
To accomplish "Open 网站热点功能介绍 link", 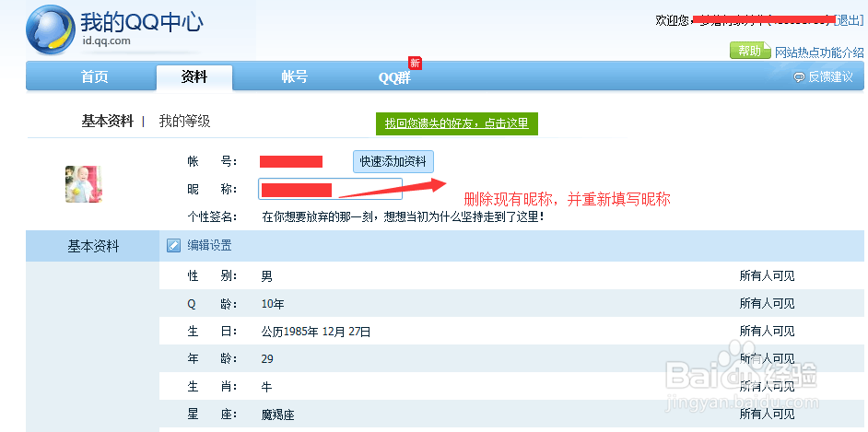I will [819, 53].
